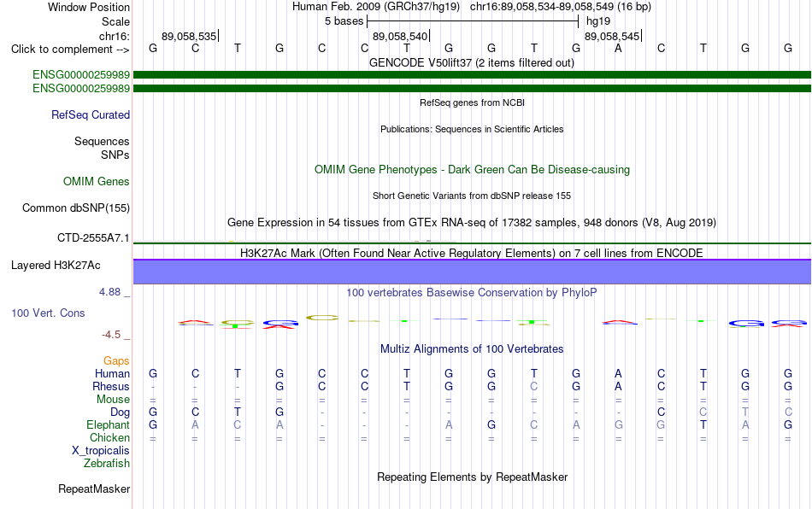Click the chr16: ruler label
Viewport: 812px width, 509px height.
coord(115,36)
